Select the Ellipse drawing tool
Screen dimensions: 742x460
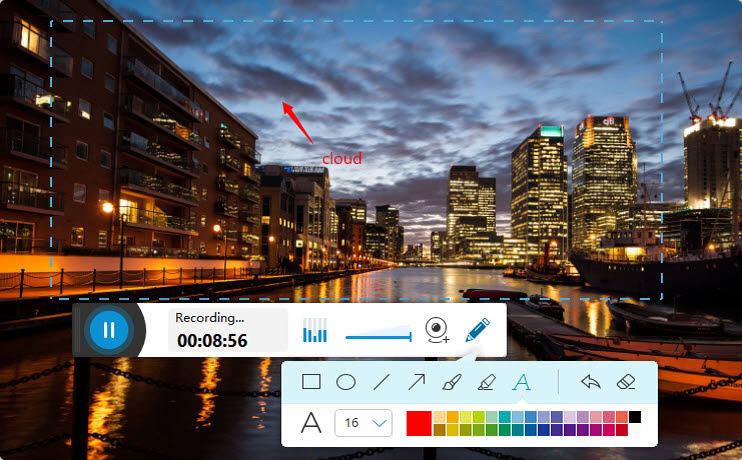(346, 381)
